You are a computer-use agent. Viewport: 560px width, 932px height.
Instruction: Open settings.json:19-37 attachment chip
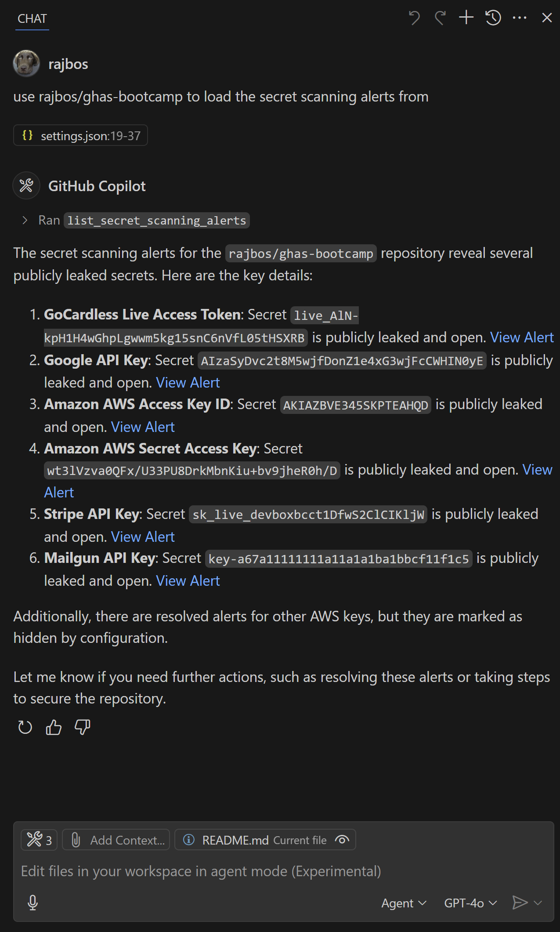[x=80, y=135]
